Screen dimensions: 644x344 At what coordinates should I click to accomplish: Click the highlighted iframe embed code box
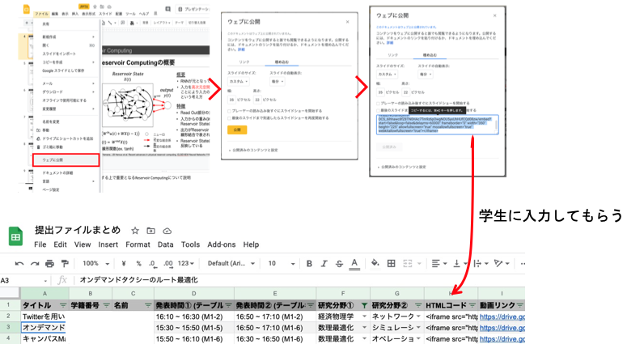point(438,125)
